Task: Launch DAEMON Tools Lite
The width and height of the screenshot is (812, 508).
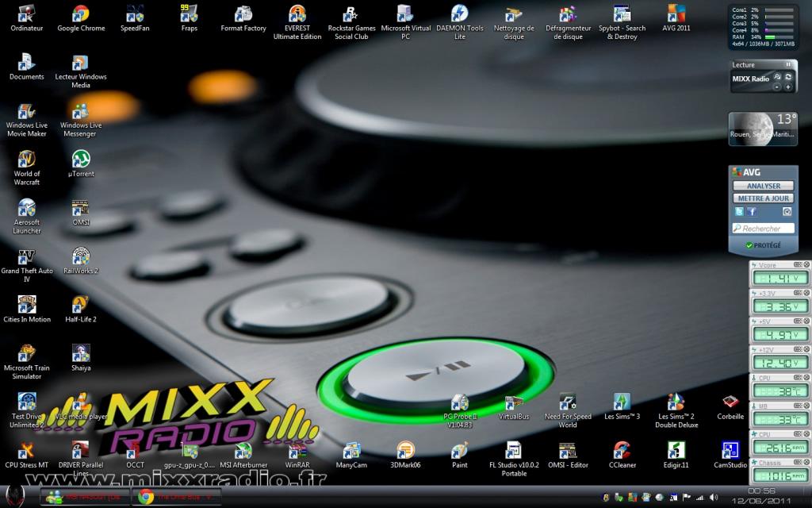Action: point(460,22)
